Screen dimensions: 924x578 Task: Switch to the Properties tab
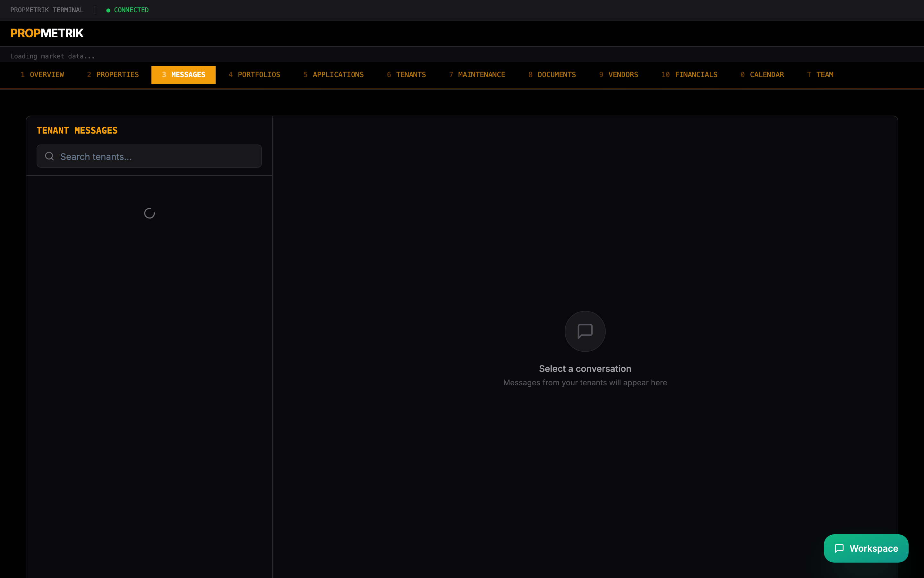tap(113, 75)
